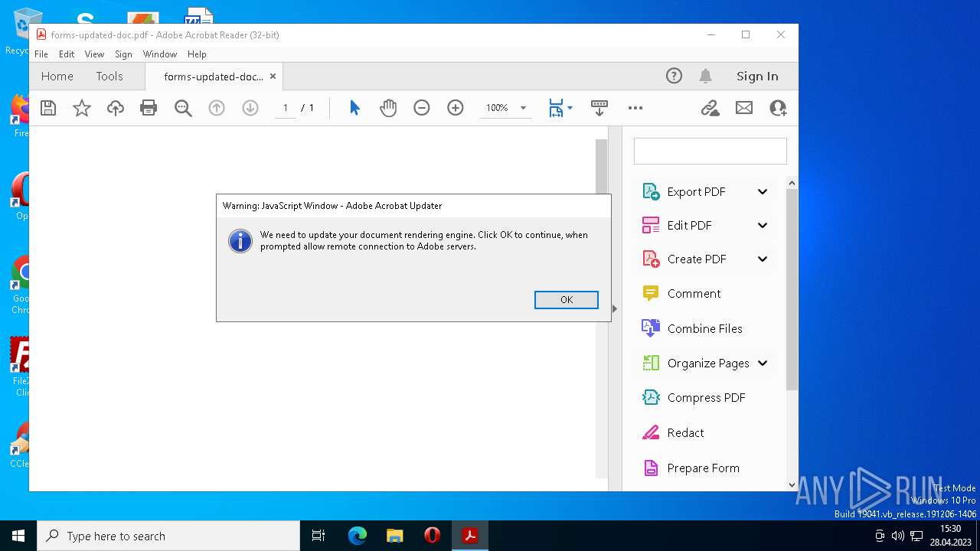Click the Save file toolbar icon
Viewport: 980px width, 551px height.
point(48,108)
